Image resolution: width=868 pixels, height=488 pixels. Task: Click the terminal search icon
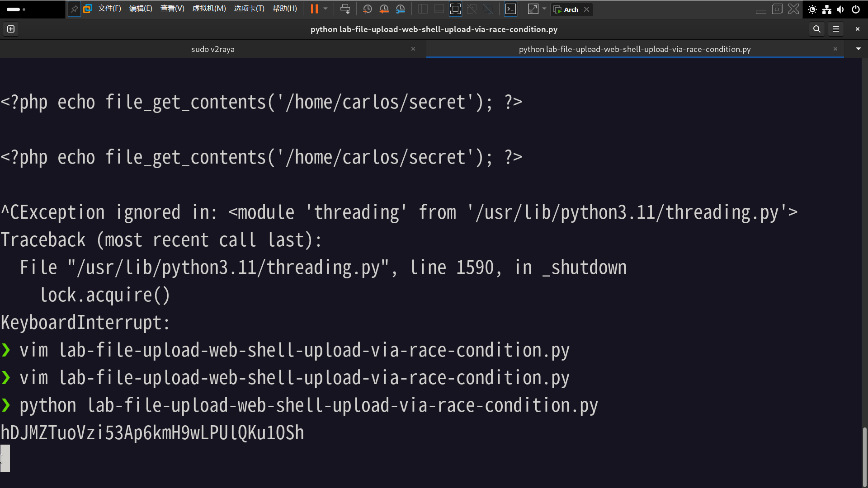[816, 29]
